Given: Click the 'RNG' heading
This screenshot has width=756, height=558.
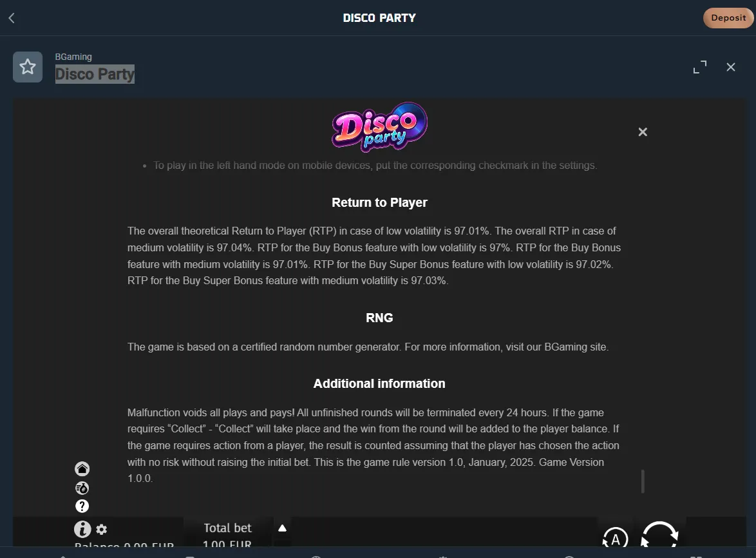Looking at the screenshot, I should 379,318.
